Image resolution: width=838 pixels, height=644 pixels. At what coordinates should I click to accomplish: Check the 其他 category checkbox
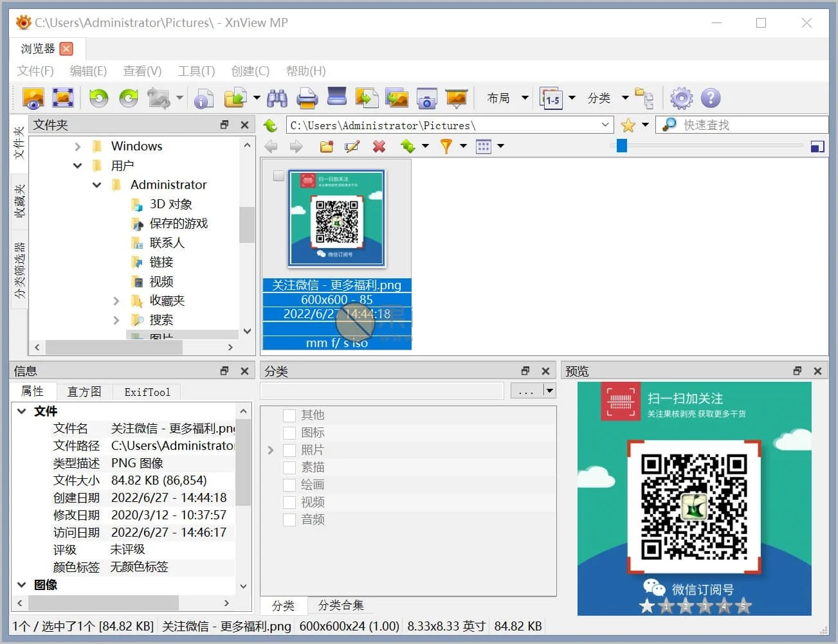click(x=289, y=415)
